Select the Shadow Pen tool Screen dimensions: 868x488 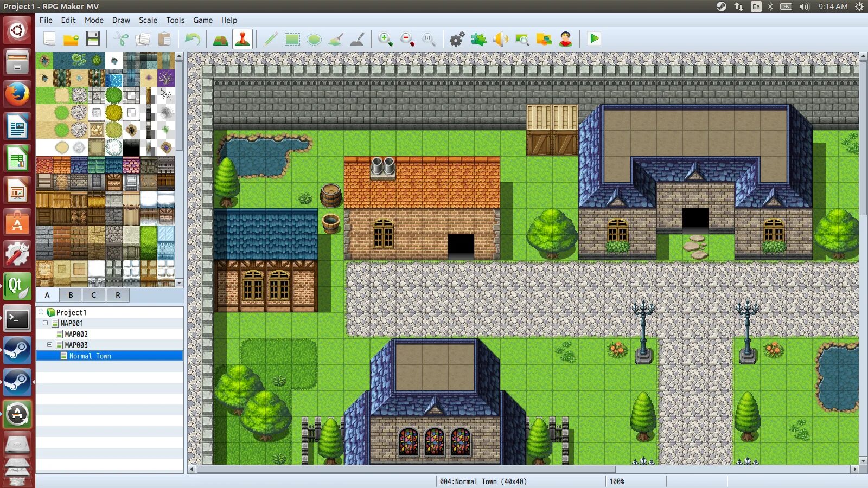[x=358, y=39]
